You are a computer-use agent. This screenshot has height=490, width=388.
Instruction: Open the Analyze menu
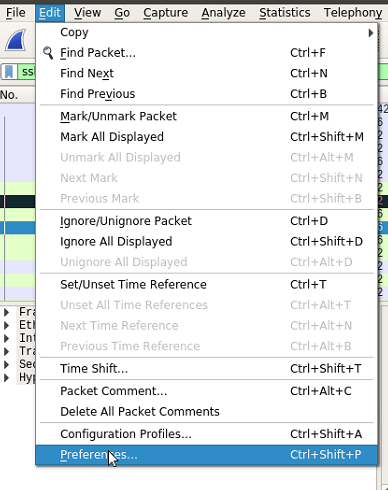click(223, 13)
